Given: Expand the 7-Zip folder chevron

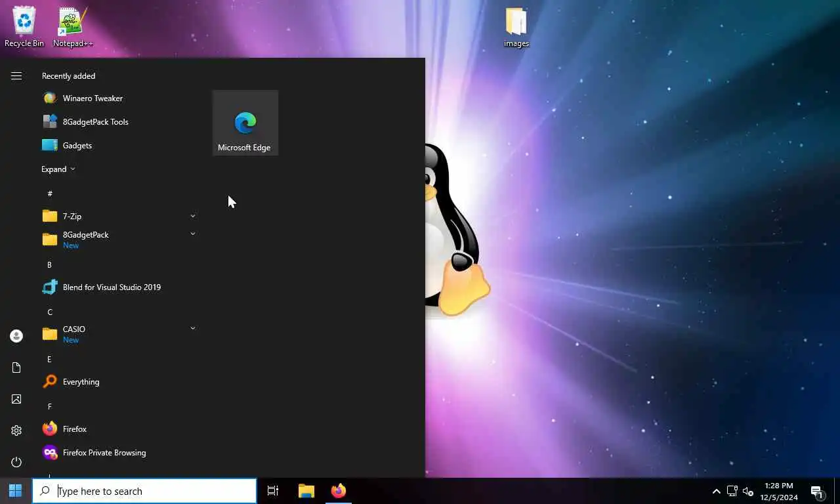Looking at the screenshot, I should pyautogui.click(x=193, y=216).
